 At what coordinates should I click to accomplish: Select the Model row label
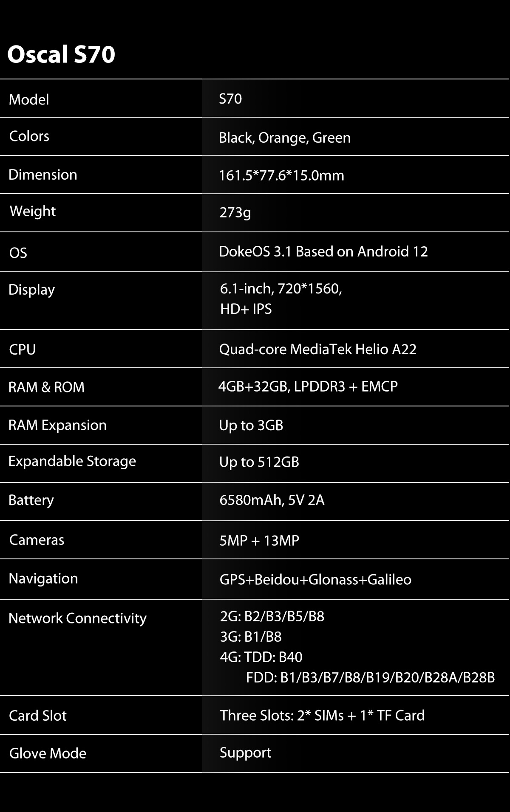[29, 100]
